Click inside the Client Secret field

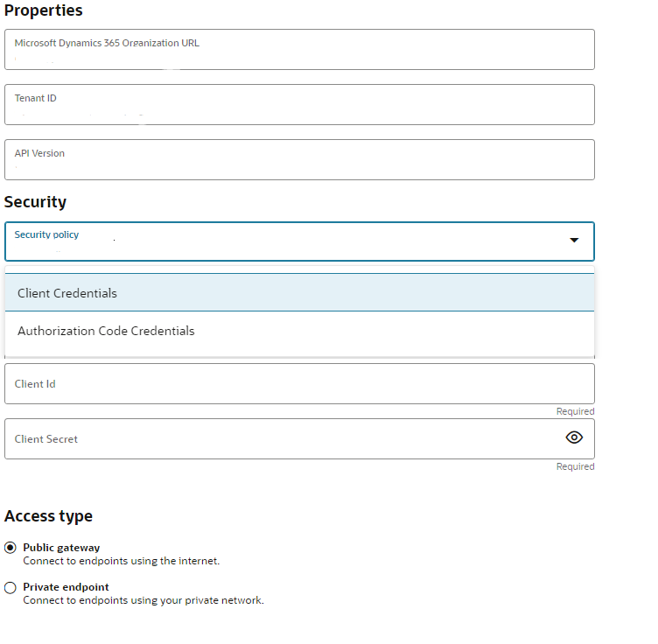(280, 439)
